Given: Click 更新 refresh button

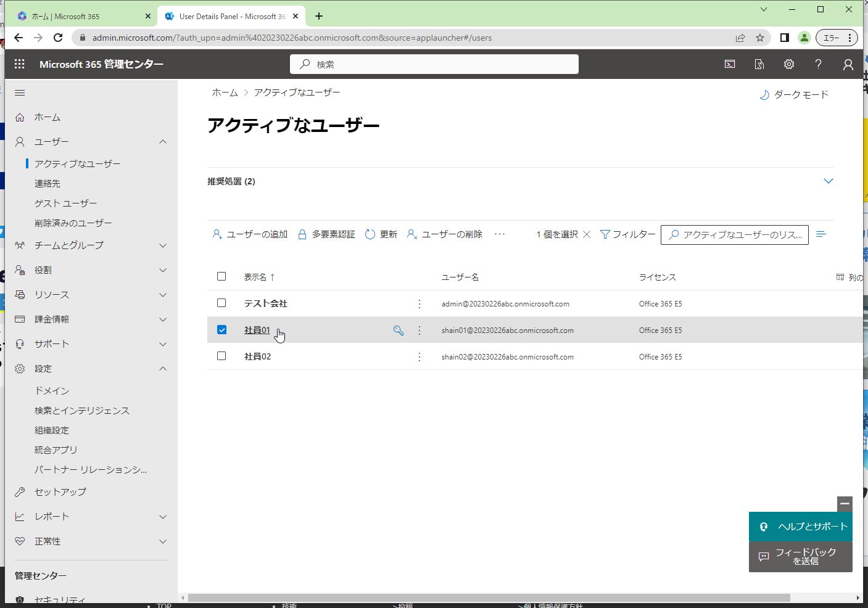Looking at the screenshot, I should click(x=381, y=234).
